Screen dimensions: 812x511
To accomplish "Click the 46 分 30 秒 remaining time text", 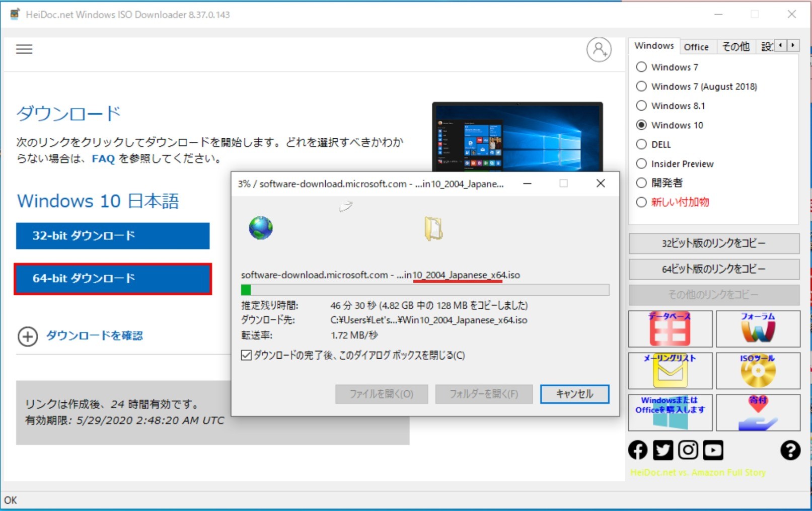I will (x=353, y=305).
